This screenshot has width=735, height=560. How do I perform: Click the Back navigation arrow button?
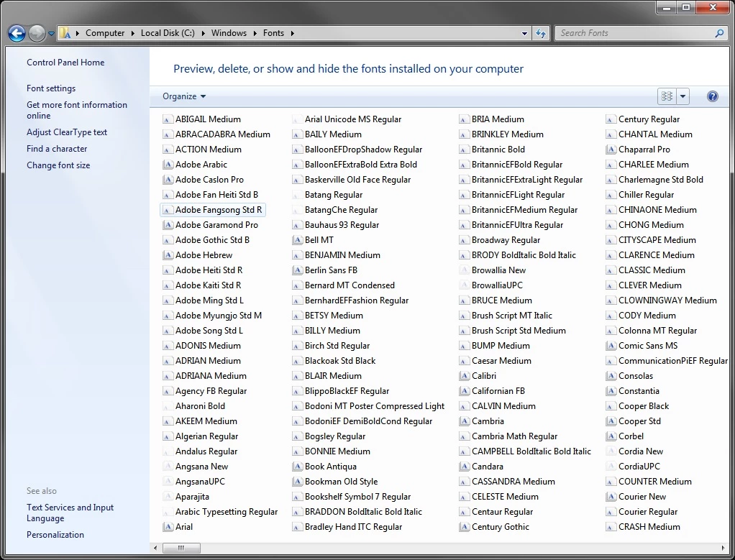coord(17,33)
